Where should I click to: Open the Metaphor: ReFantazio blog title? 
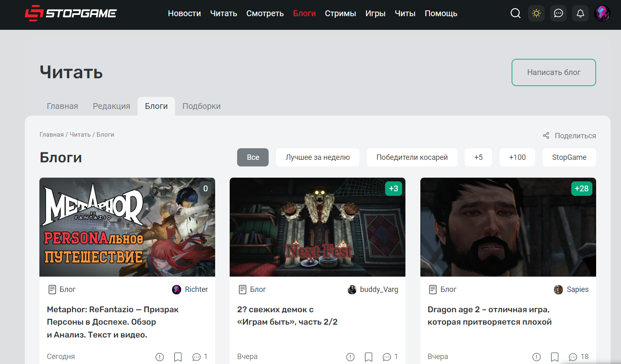click(113, 322)
